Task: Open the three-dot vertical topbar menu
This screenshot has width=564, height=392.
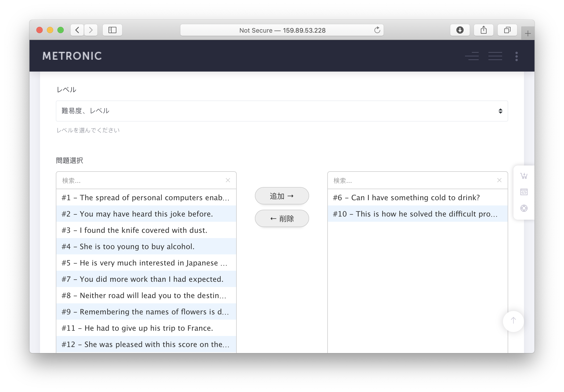Action: pyautogui.click(x=516, y=56)
